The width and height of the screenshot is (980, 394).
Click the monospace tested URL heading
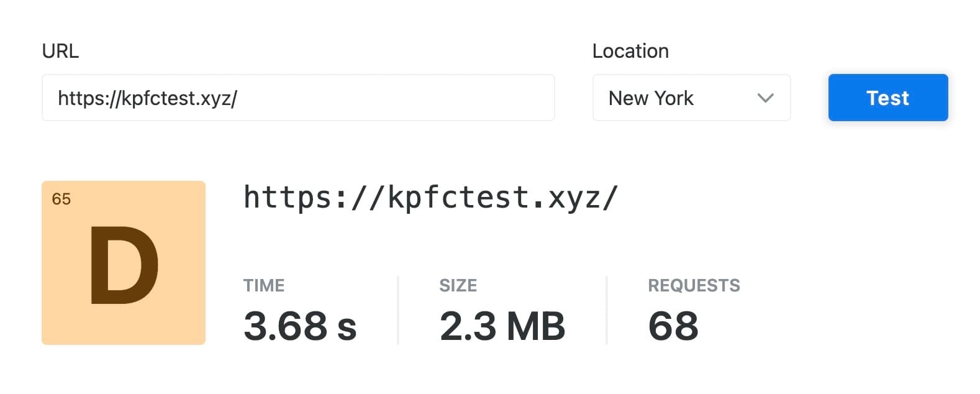430,198
